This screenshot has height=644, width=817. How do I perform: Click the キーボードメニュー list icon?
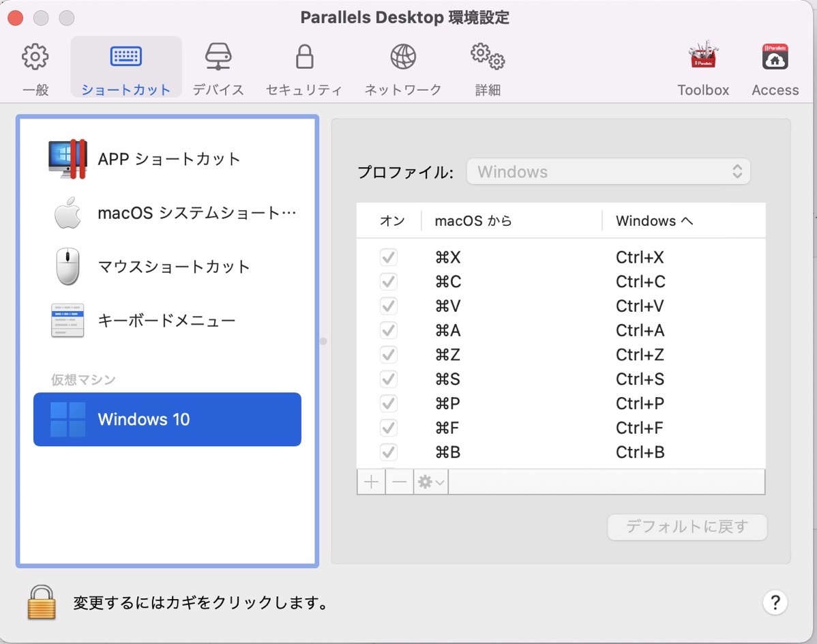[x=68, y=321]
